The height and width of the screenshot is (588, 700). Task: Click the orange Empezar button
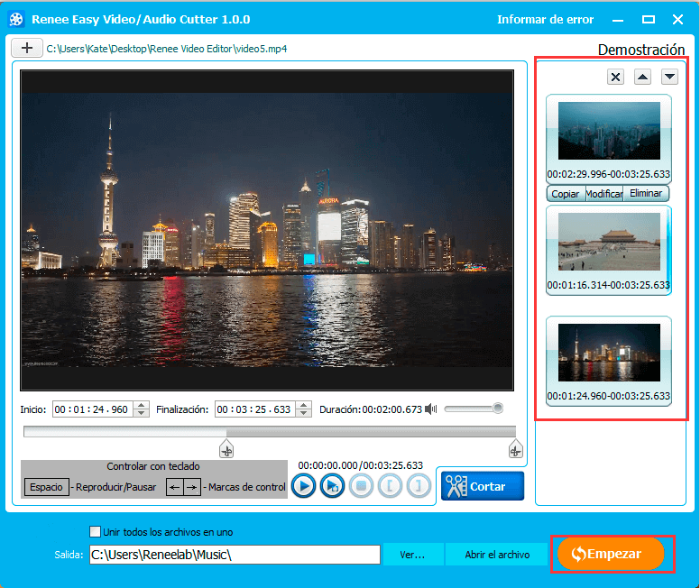(611, 554)
